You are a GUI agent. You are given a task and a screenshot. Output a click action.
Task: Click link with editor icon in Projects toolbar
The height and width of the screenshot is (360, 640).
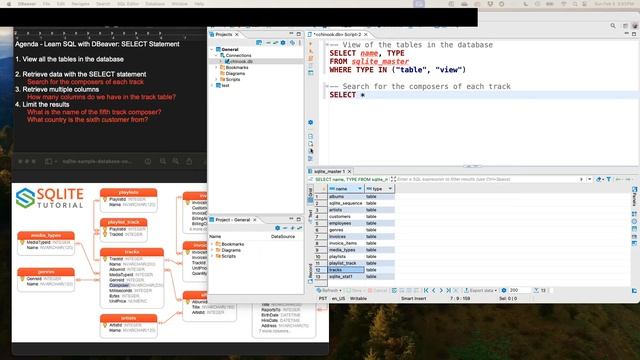tap(276, 43)
